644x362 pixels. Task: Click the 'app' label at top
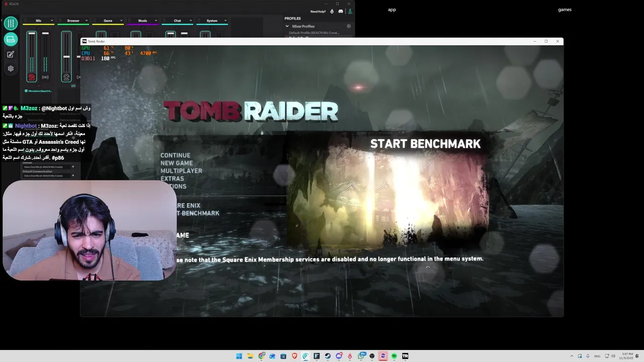pos(392,10)
